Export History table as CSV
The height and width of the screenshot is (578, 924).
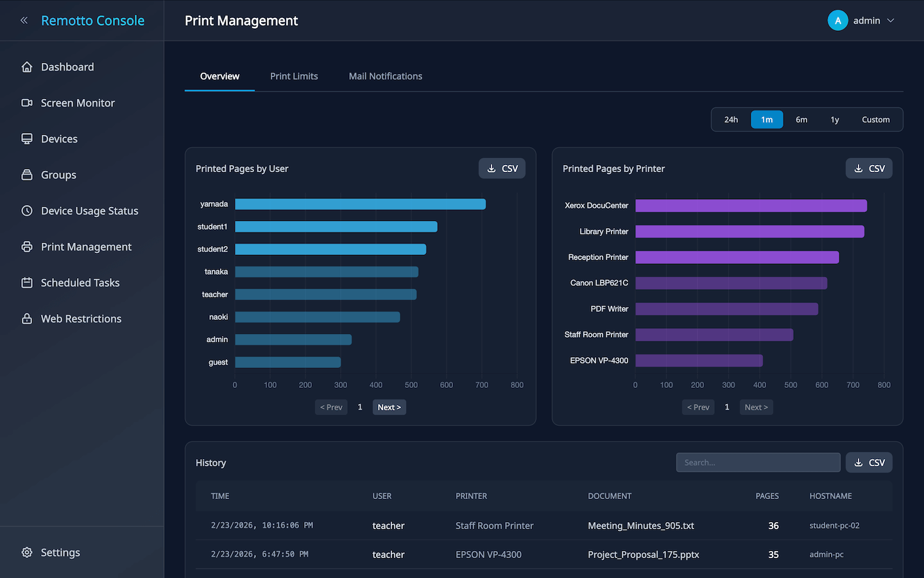[869, 462]
